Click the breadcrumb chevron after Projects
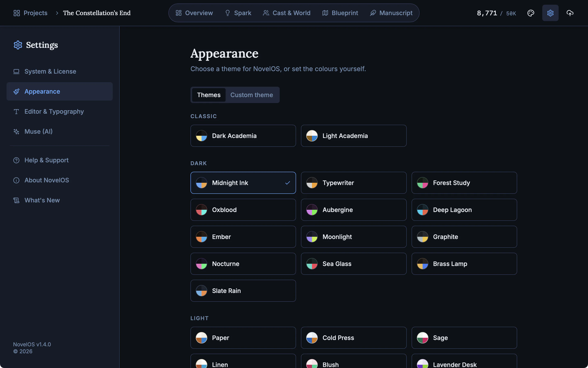Screen dimensions: 588x368 (57, 13)
